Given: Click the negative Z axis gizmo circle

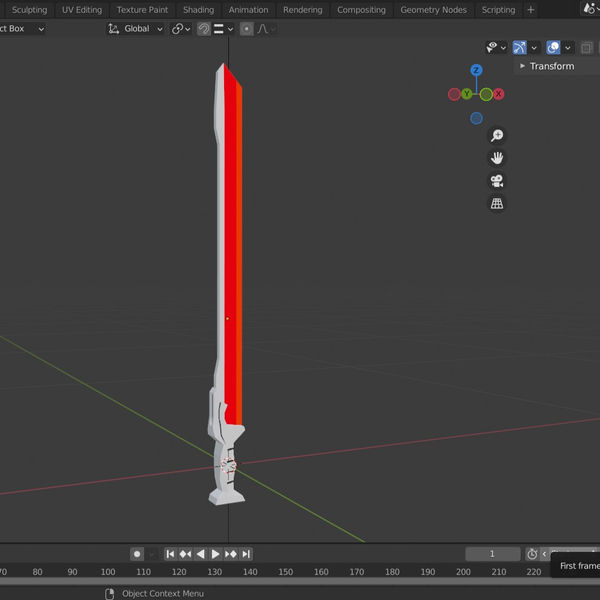Looking at the screenshot, I should coord(476,118).
